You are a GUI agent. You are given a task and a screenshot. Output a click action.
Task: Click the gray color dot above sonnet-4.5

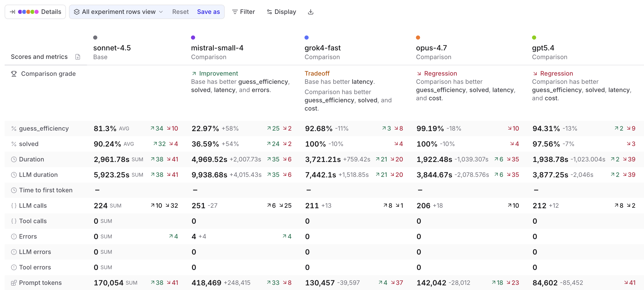click(x=95, y=38)
